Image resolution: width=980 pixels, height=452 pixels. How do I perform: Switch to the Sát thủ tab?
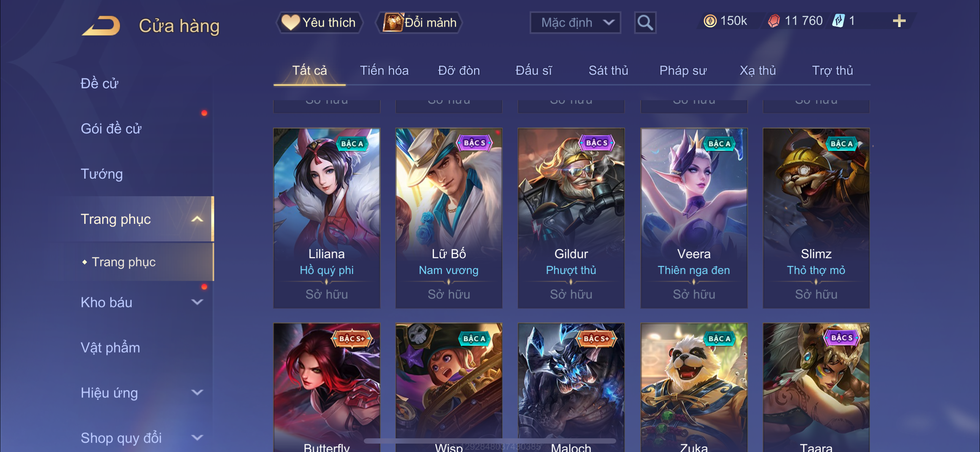coord(608,71)
